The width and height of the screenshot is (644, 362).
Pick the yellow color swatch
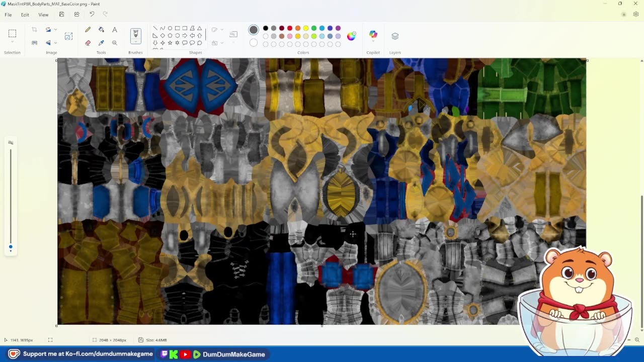point(306,28)
